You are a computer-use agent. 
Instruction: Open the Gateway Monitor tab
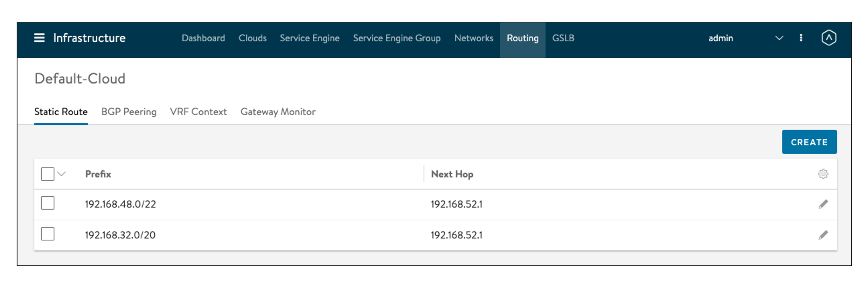[x=278, y=112]
